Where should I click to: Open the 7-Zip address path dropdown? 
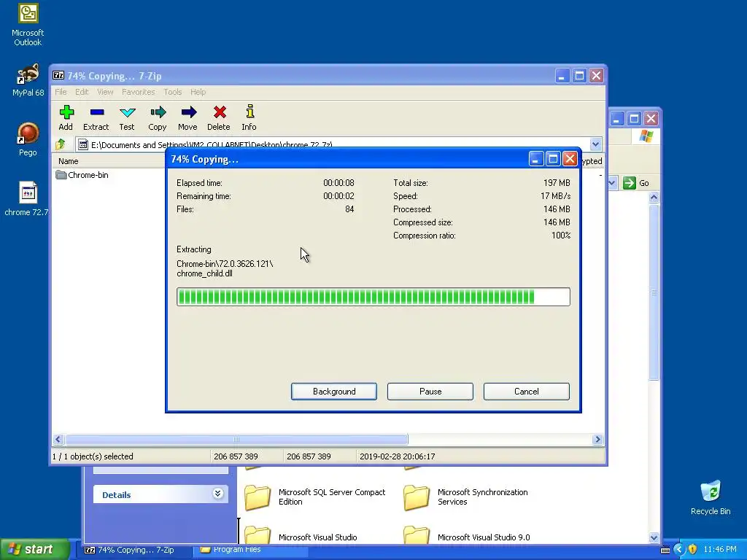(x=595, y=144)
